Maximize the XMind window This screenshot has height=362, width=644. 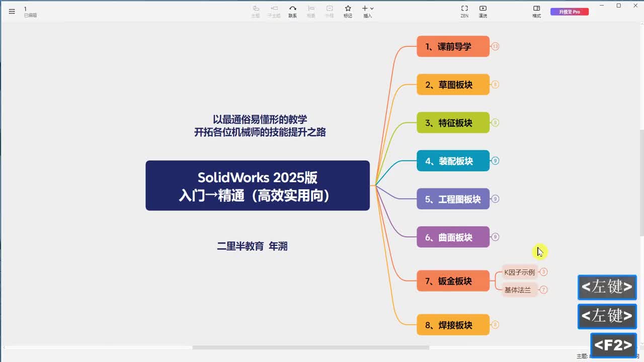619,6
